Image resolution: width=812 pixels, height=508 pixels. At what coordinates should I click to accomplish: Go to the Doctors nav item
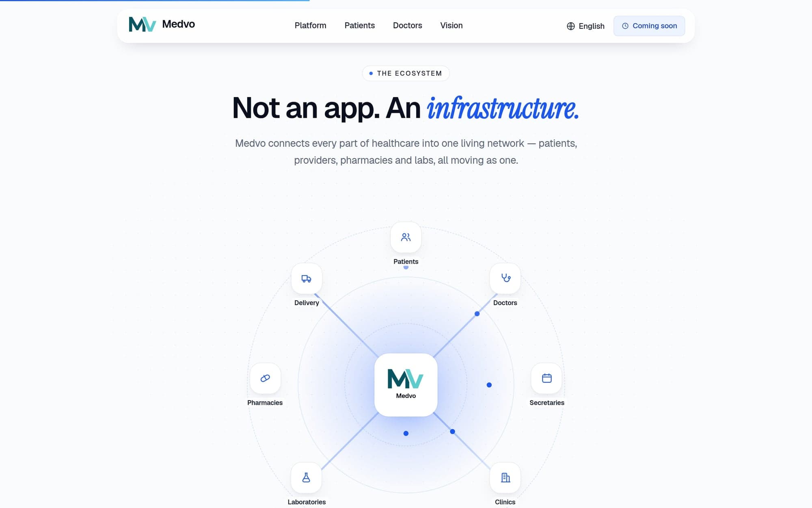click(x=408, y=26)
